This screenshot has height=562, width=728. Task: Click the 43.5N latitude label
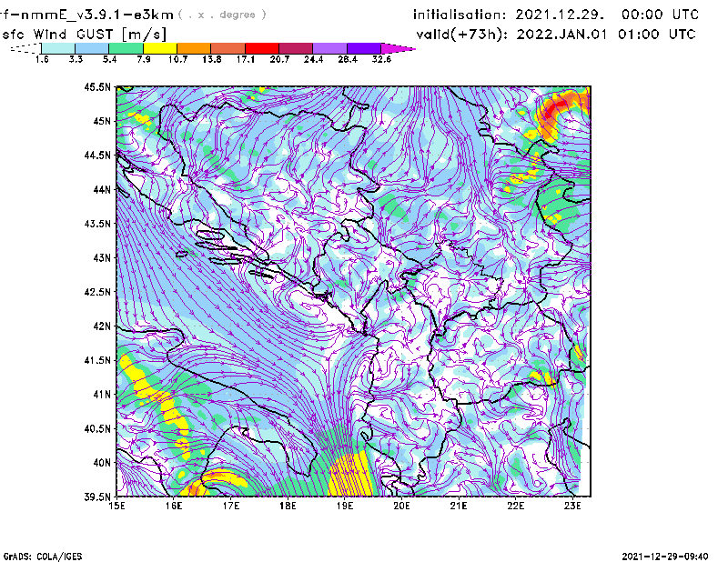[x=97, y=224]
